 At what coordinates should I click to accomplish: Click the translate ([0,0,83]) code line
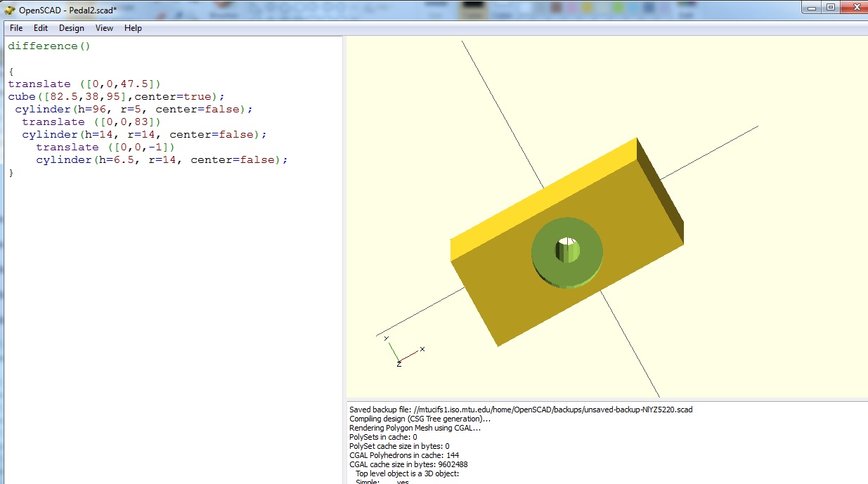[x=91, y=122]
